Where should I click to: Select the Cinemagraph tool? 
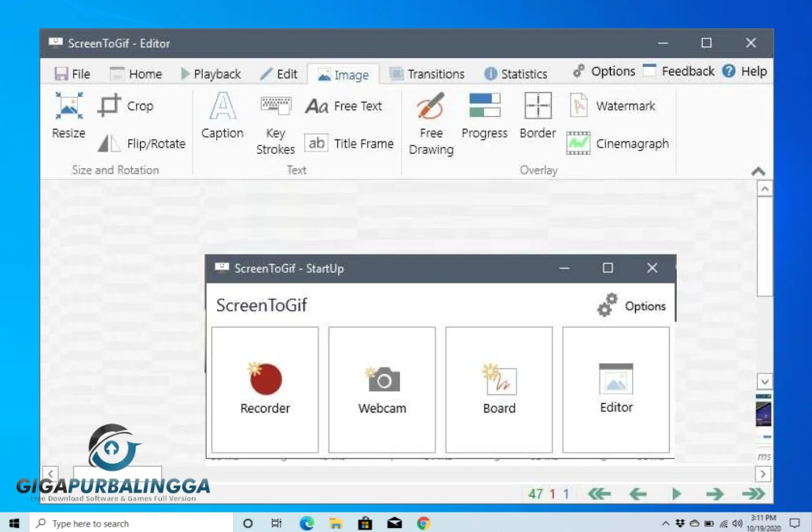click(x=617, y=143)
